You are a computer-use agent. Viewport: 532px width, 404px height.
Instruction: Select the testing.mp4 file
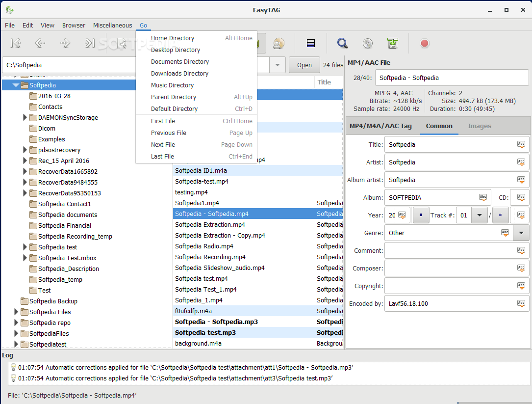pyautogui.click(x=258, y=192)
